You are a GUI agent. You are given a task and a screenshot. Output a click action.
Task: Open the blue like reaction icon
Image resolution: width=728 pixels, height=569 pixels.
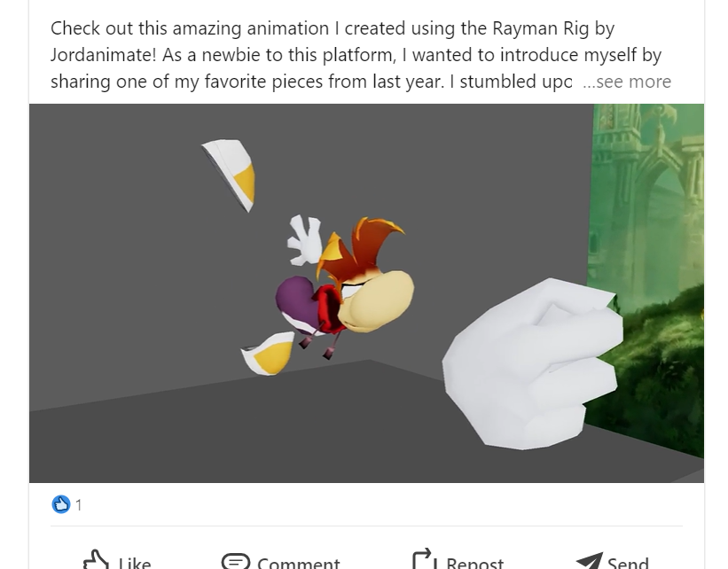click(61, 504)
